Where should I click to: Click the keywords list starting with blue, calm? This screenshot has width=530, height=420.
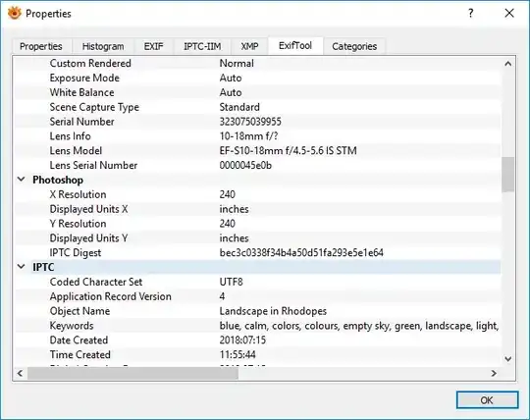tap(359, 326)
